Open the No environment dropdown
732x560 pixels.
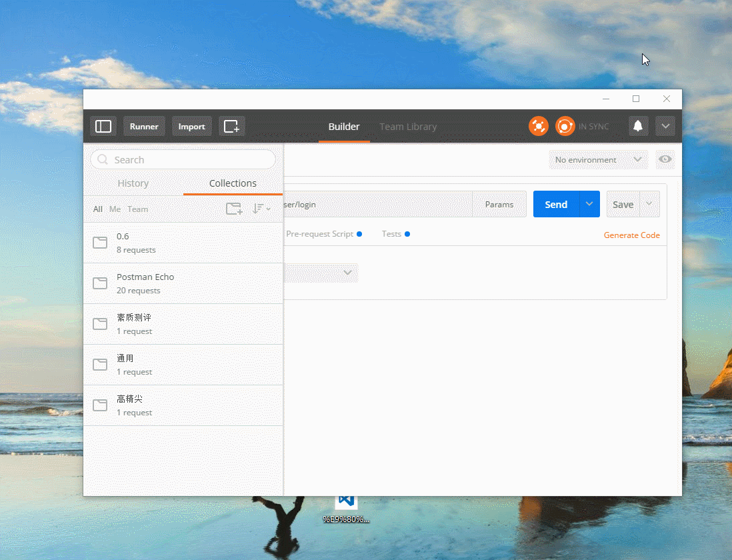pyautogui.click(x=599, y=159)
